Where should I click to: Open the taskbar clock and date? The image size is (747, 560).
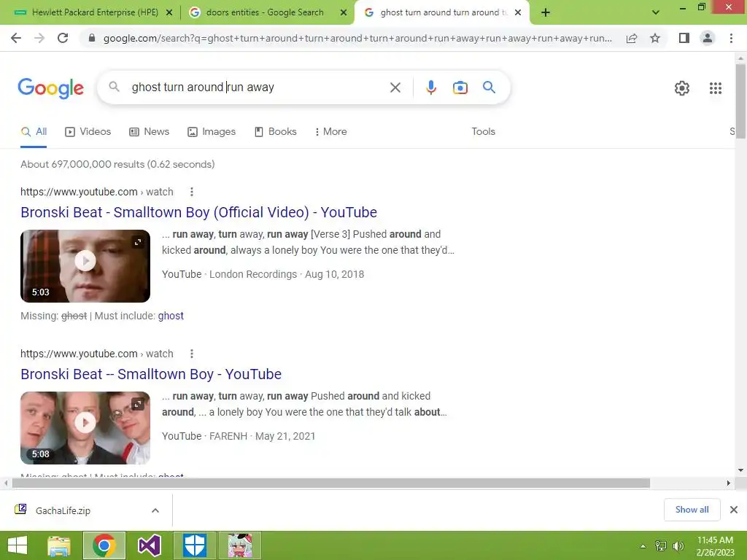pyautogui.click(x=715, y=546)
